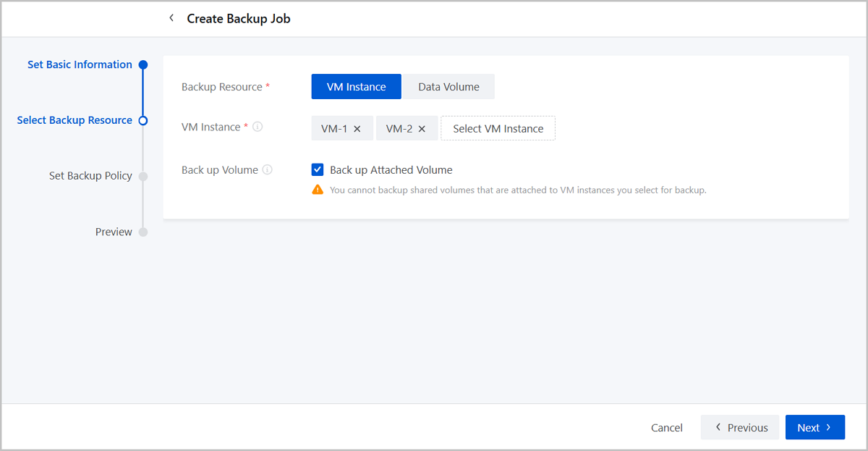
Task: Jump to the Set Backup Policy step
Action: pyautogui.click(x=90, y=176)
